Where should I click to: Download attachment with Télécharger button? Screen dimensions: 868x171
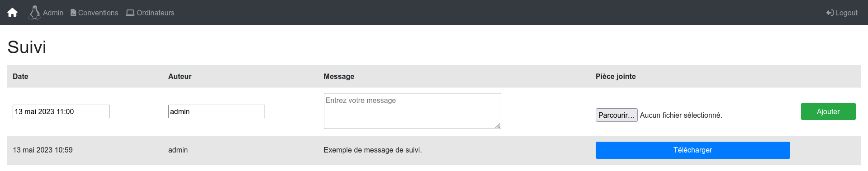[x=693, y=150]
